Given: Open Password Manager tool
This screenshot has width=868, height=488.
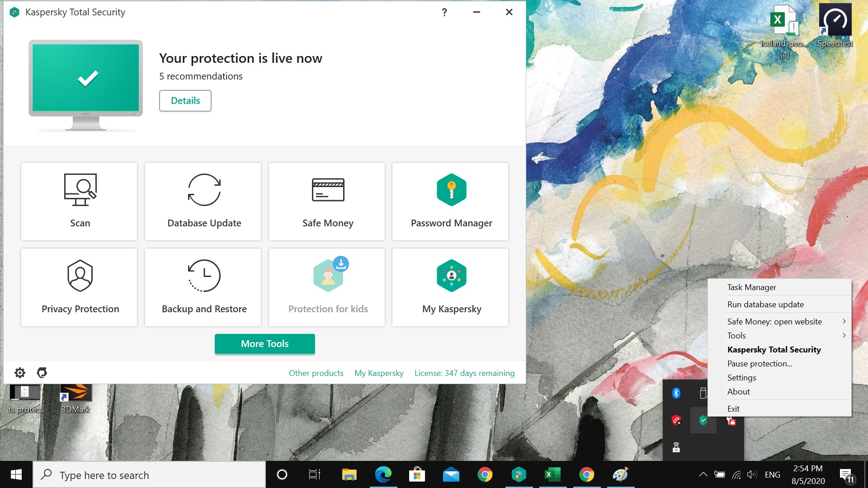Looking at the screenshot, I should click(x=451, y=201).
